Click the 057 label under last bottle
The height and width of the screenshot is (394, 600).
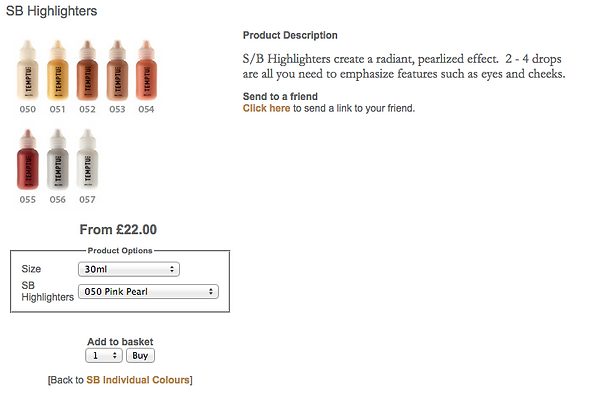tap(87, 200)
